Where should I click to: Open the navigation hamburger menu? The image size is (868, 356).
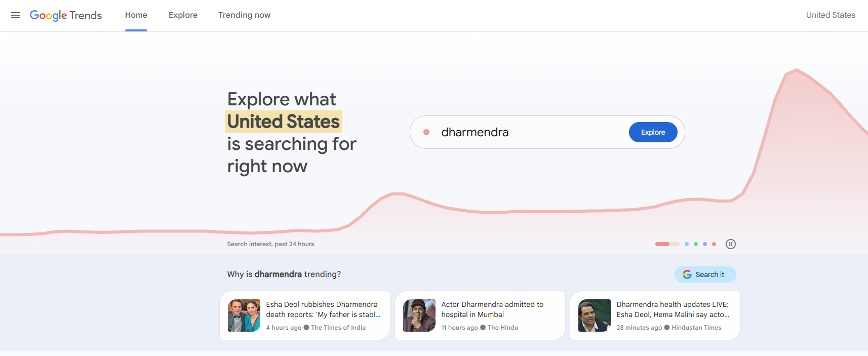15,15
